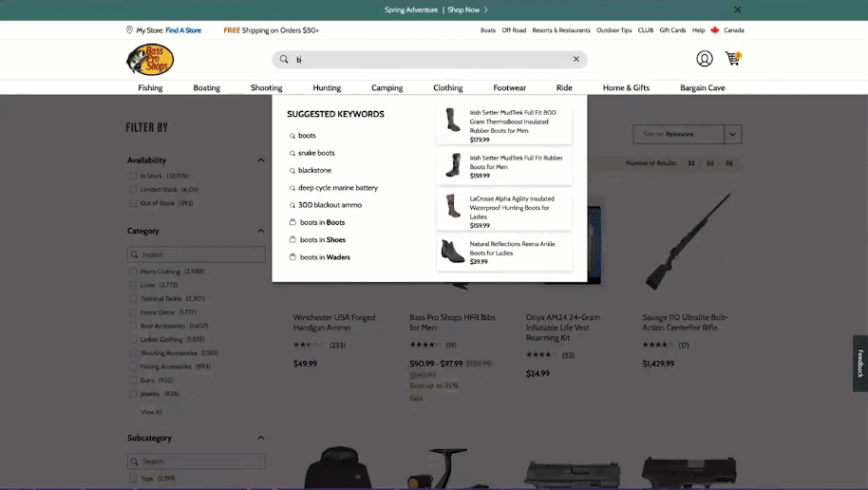Screen dimensions: 868x490
Task: Close the Spring Adventure promo banner
Action: 738,9
